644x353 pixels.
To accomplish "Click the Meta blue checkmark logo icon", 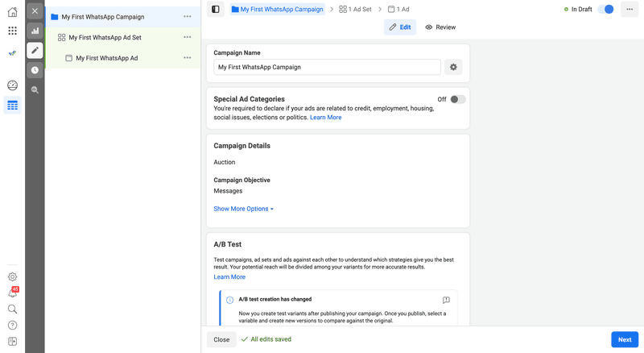I will (12, 52).
